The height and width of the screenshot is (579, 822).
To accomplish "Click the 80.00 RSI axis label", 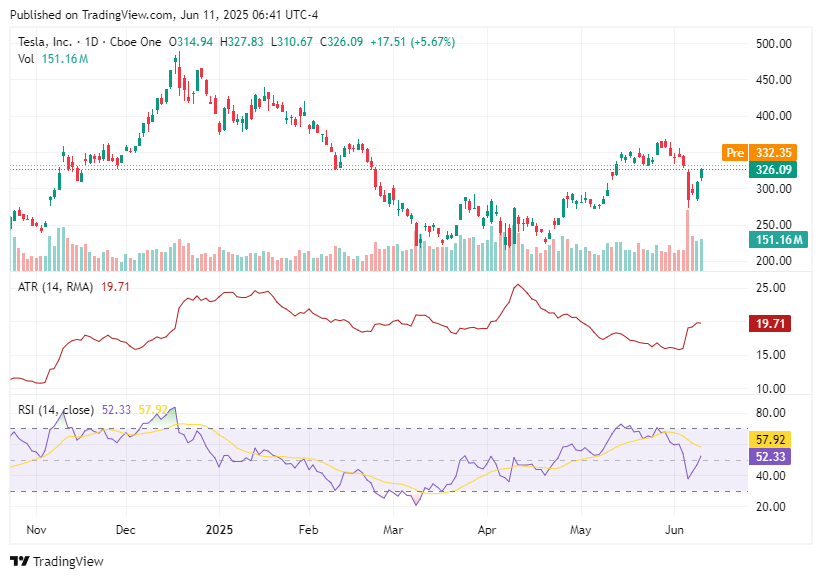I will [x=771, y=413].
